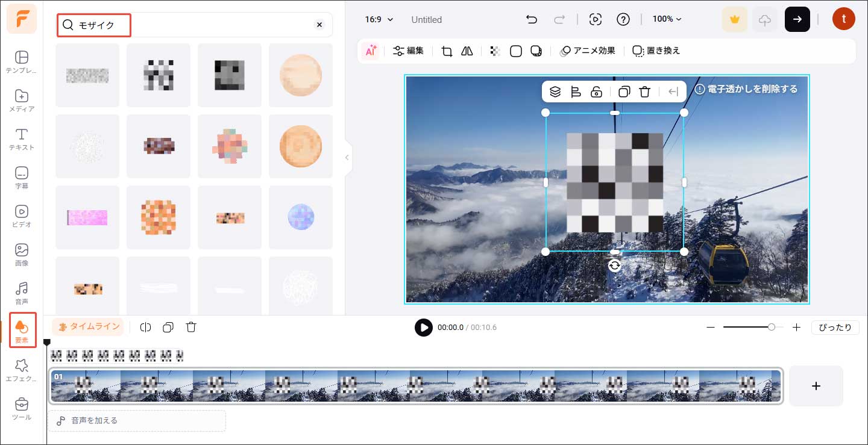Viewport: 868px width, 445px height.
Task: Undo the last action
Action: point(532,19)
